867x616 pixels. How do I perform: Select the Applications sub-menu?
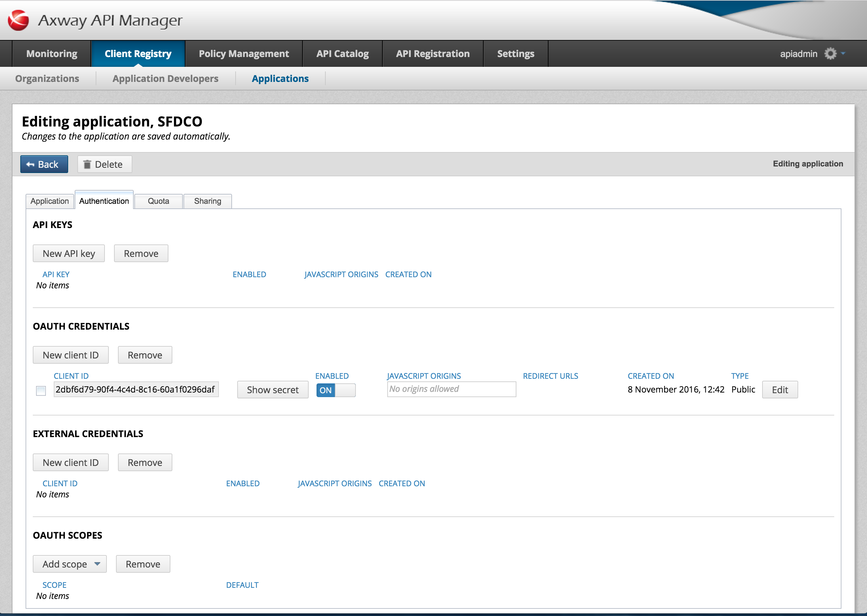280,79
